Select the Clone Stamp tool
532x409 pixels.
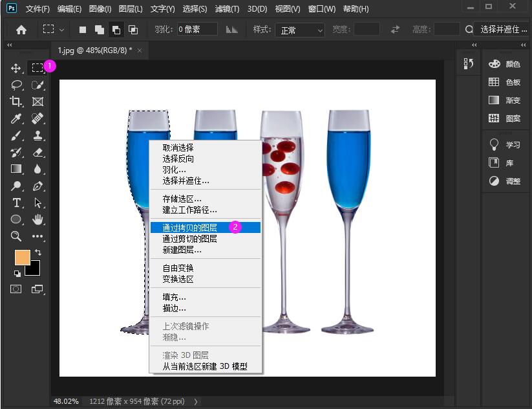click(x=37, y=135)
